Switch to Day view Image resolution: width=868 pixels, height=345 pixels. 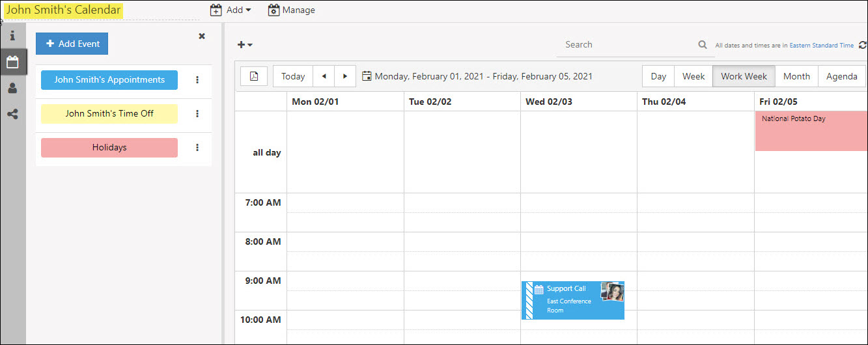pos(658,76)
